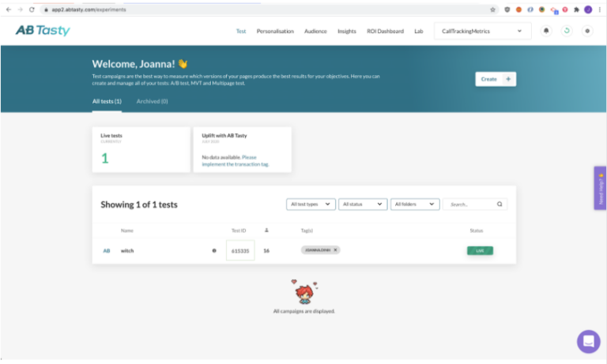Reload the page using browser refresh
This screenshot has width=607, height=364.
(x=32, y=9)
